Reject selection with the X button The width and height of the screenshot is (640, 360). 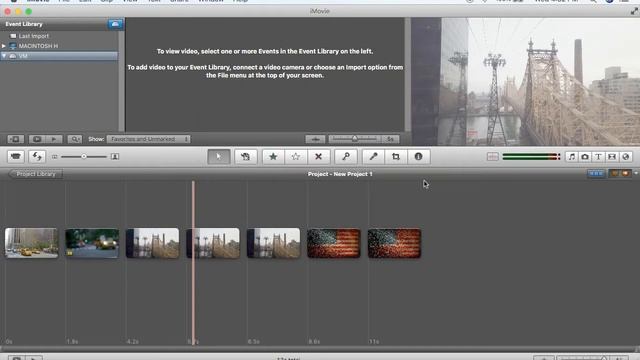pyautogui.click(x=318, y=157)
